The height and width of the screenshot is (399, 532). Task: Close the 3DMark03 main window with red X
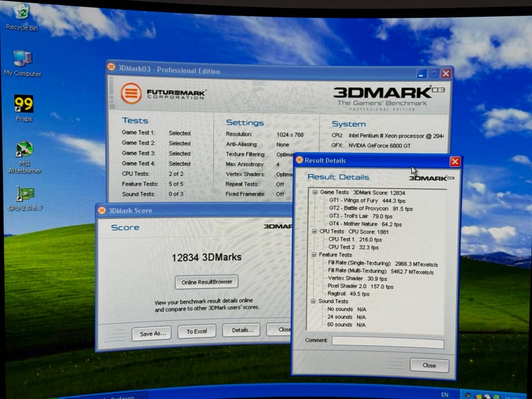(446, 74)
